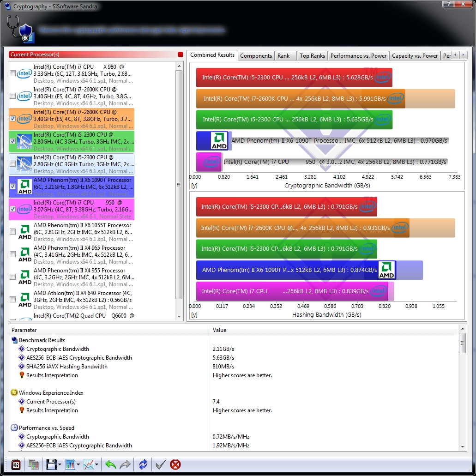The width and height of the screenshot is (476, 476).
Task: Click the bar chart type icon
Action: pyautogui.click(x=70, y=464)
